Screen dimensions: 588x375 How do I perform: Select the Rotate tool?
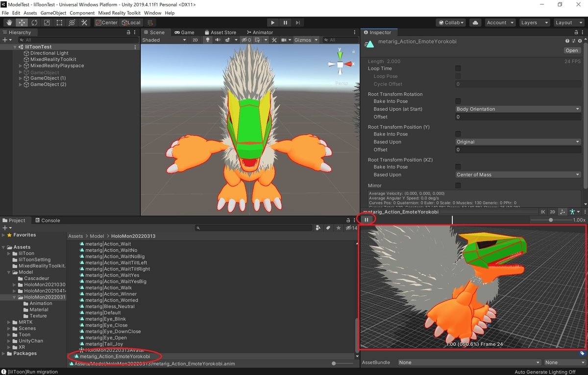click(x=34, y=23)
